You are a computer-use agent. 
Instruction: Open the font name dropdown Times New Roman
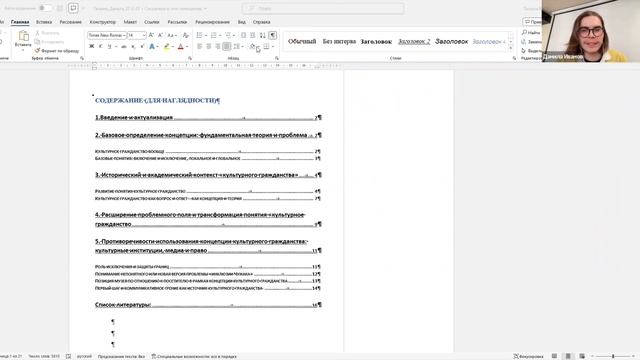(x=124, y=36)
